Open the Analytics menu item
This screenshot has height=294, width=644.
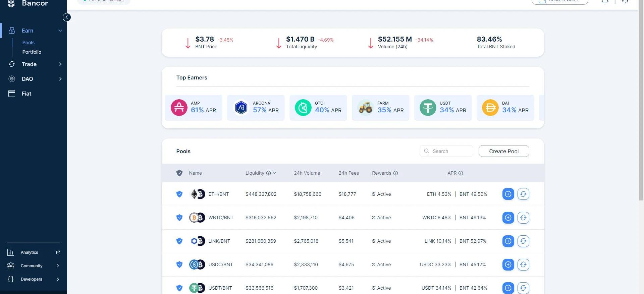pyautogui.click(x=34, y=252)
